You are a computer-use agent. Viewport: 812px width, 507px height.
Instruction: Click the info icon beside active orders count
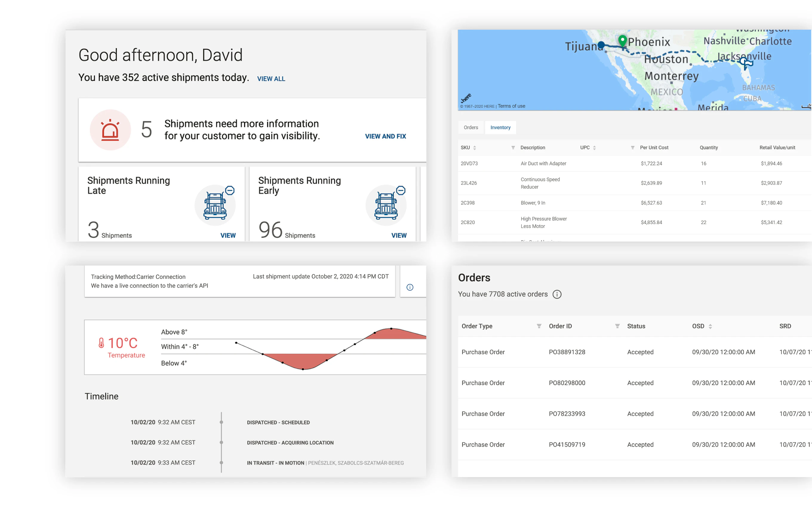[x=557, y=294]
